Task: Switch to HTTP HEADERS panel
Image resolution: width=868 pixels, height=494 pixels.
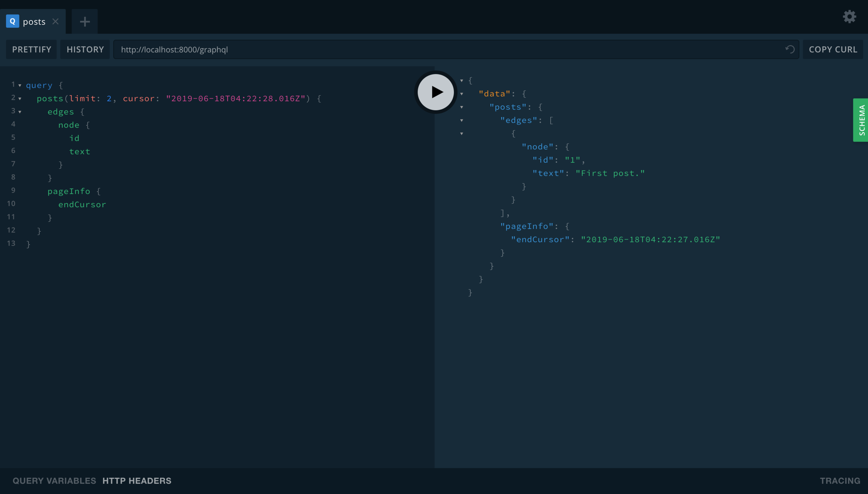Action: pyautogui.click(x=137, y=480)
